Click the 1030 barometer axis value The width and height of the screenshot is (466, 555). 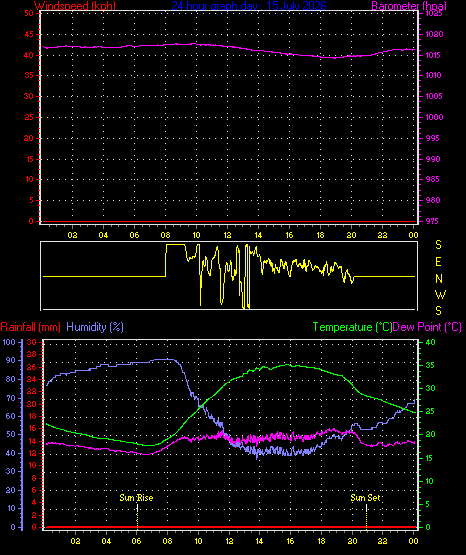pyautogui.click(x=434, y=34)
